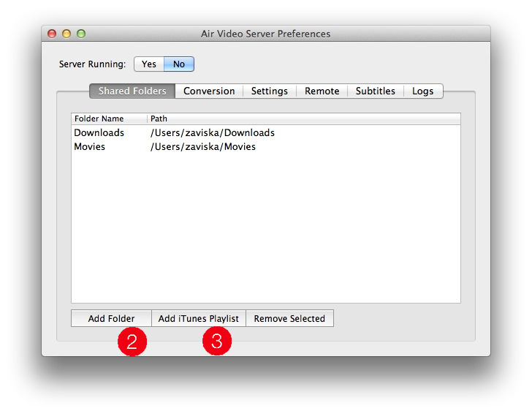Zoom the window using green button
The image size is (532, 414).
pos(81,34)
